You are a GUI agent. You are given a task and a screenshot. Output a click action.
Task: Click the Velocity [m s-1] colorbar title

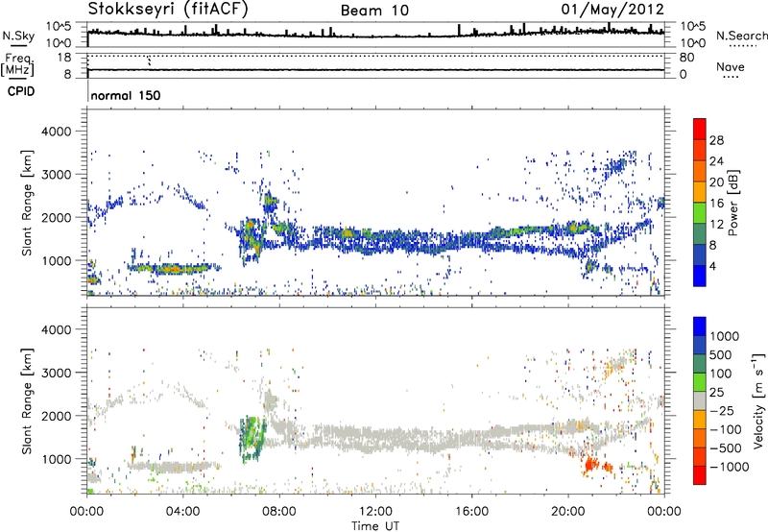coord(758,400)
